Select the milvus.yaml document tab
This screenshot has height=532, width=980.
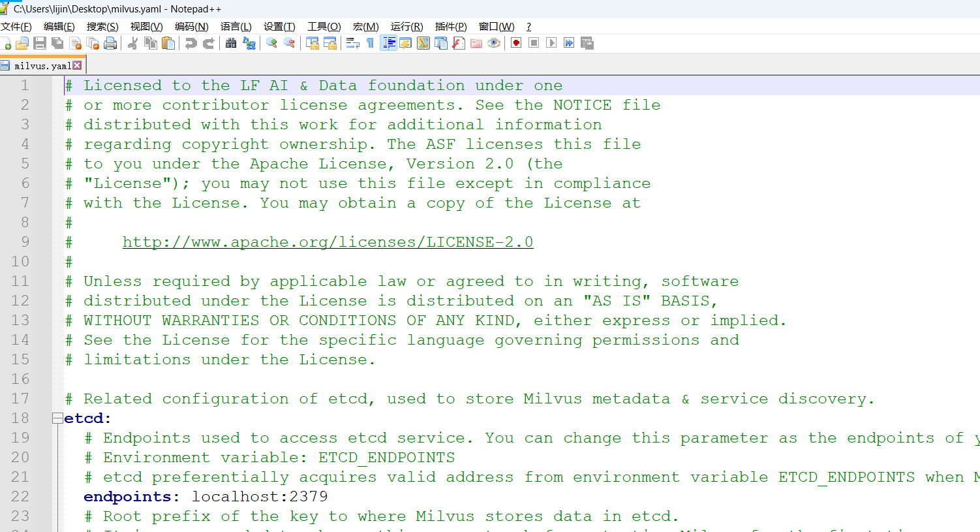coord(42,65)
